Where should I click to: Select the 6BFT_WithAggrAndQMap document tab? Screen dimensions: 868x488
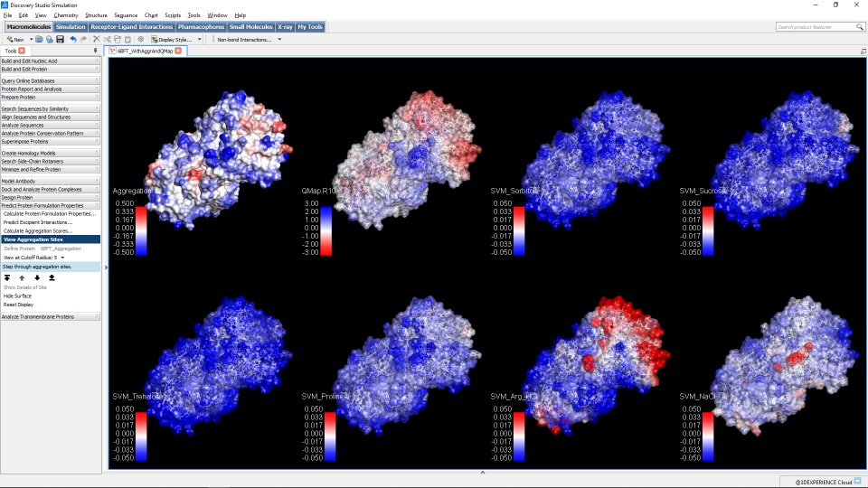point(146,51)
